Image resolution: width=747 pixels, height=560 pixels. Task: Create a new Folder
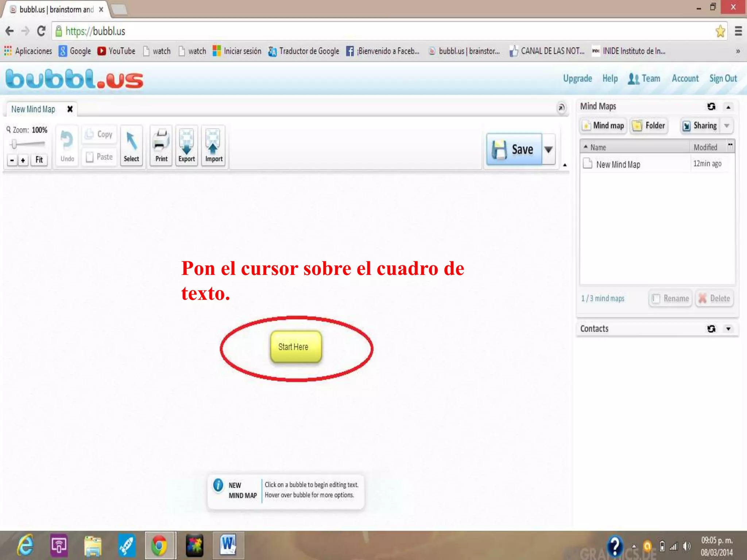pos(649,126)
